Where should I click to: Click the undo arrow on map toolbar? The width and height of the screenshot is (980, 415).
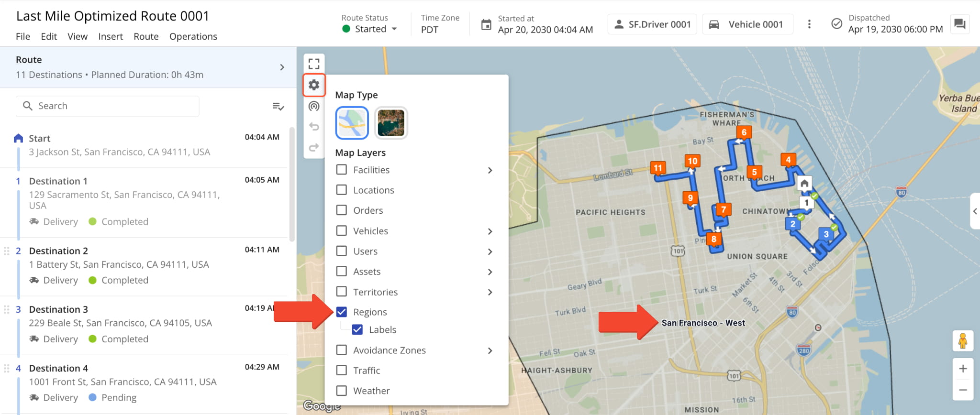tap(314, 127)
